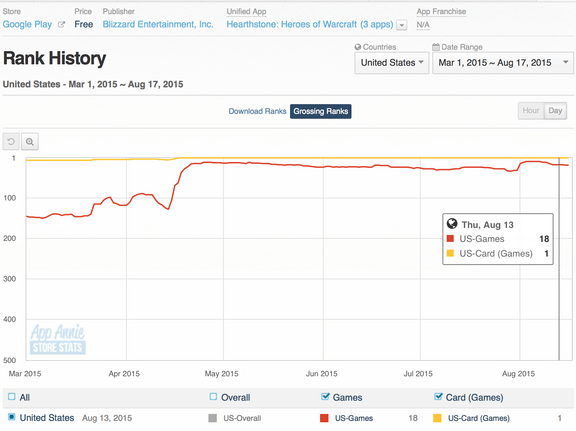Select the Grossing Ranks tab
The image size is (576, 431).
[321, 111]
